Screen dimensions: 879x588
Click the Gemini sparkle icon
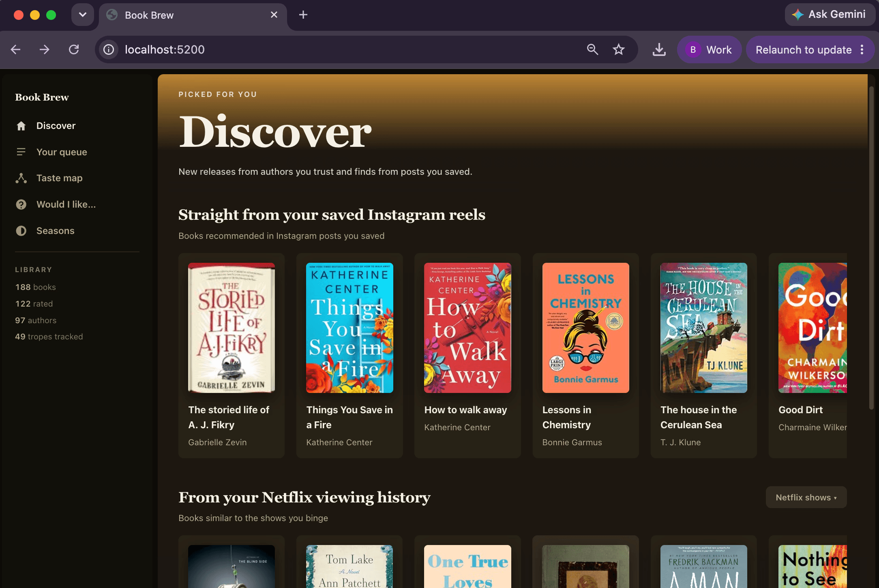(798, 15)
